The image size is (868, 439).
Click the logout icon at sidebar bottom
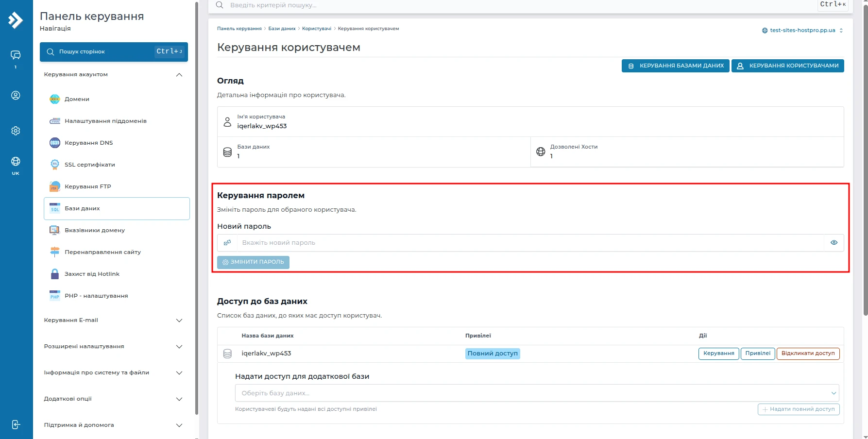(16, 425)
